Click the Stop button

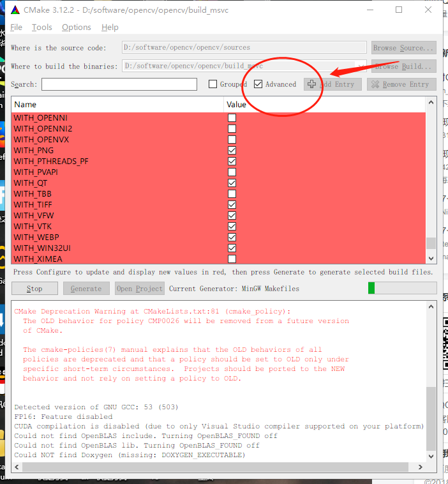[x=34, y=289]
